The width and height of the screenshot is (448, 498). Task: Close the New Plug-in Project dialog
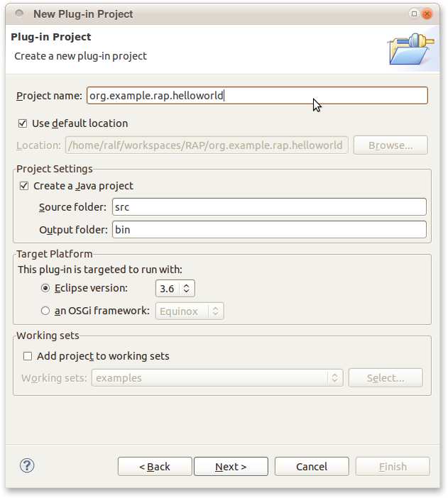pyautogui.click(x=427, y=14)
